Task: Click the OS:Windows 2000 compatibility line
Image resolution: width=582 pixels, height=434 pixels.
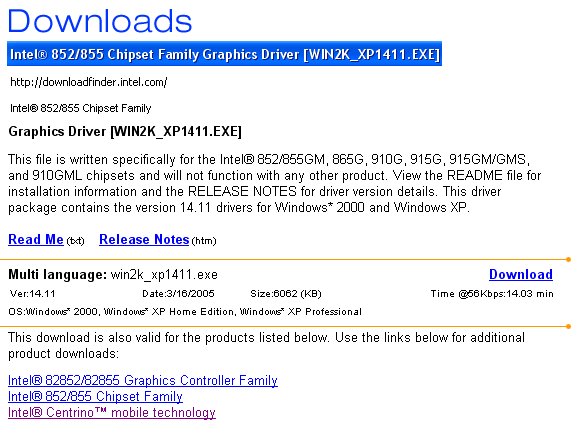Action: [185, 311]
